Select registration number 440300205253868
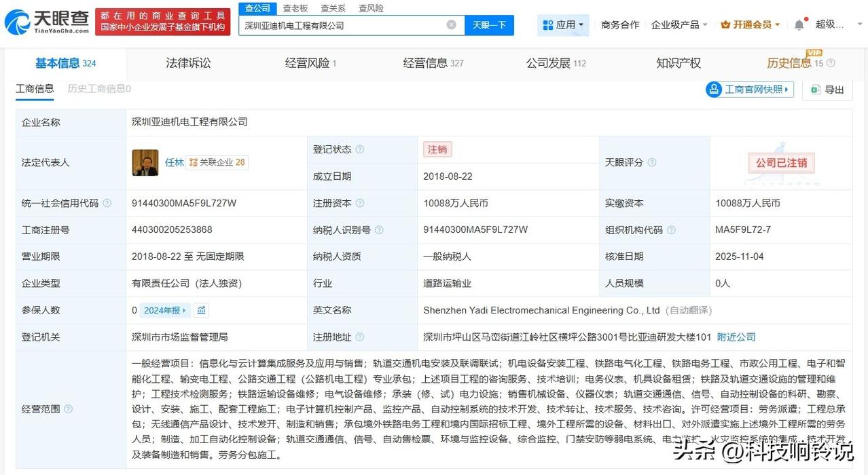 [172, 230]
